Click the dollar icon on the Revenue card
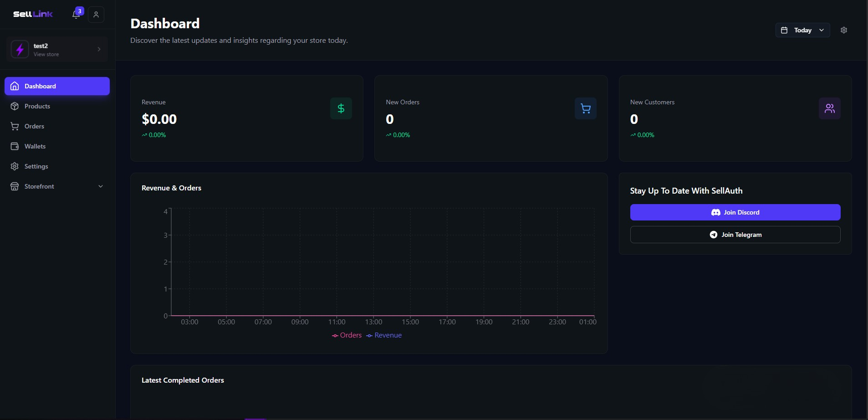This screenshot has height=420, width=868. point(341,108)
